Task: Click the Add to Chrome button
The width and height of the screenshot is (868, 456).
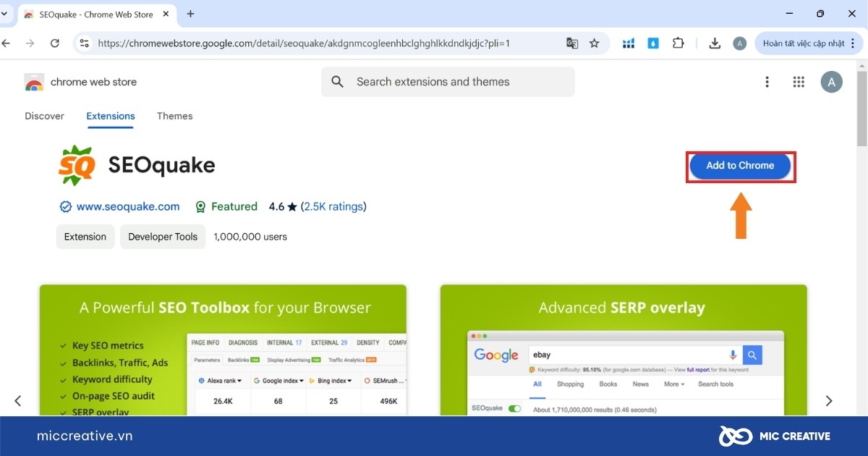Action: click(741, 166)
